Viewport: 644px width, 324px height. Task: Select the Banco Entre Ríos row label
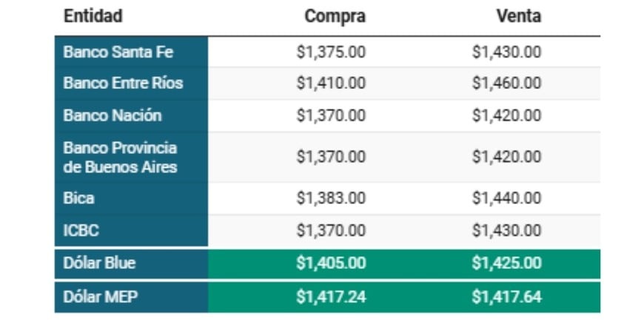123,83
